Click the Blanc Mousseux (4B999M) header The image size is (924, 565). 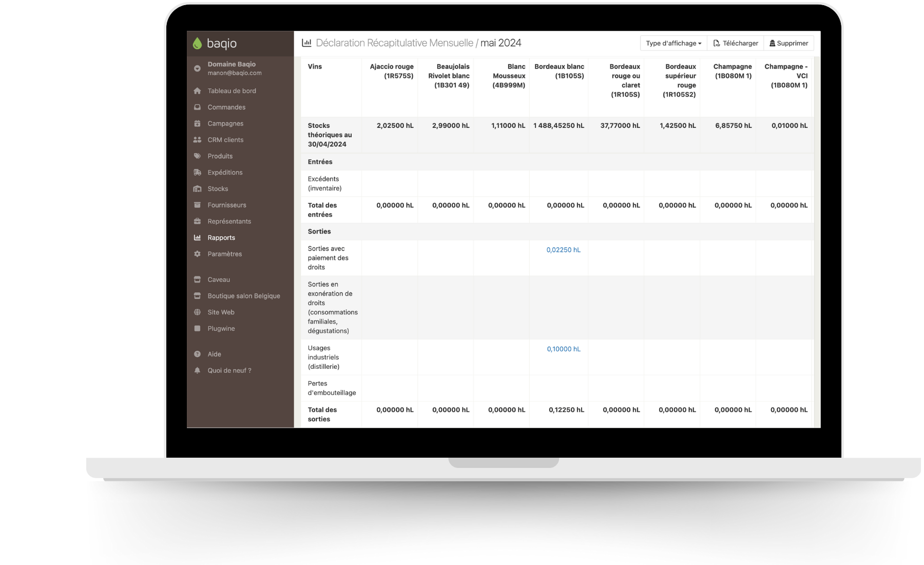[509, 76]
